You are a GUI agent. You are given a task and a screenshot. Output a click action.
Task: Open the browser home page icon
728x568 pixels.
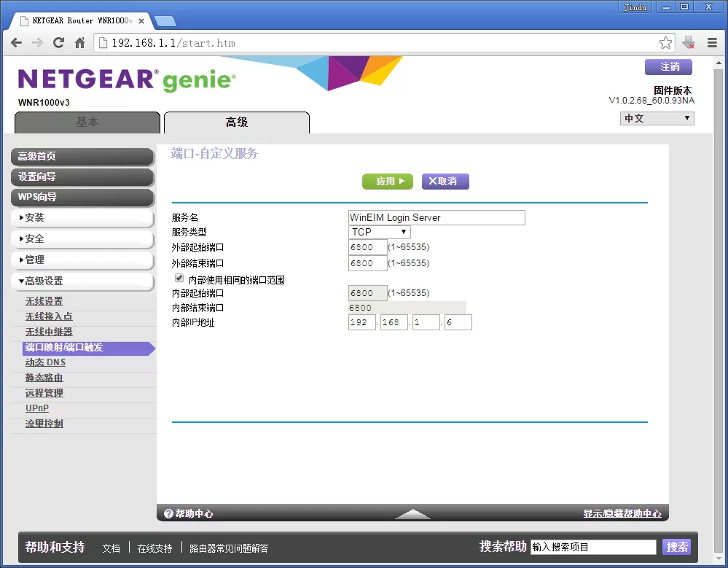pyautogui.click(x=80, y=43)
